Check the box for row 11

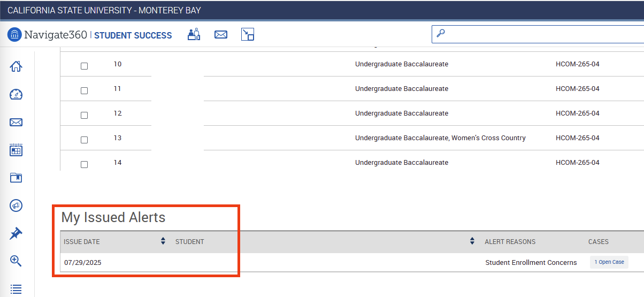(x=84, y=90)
